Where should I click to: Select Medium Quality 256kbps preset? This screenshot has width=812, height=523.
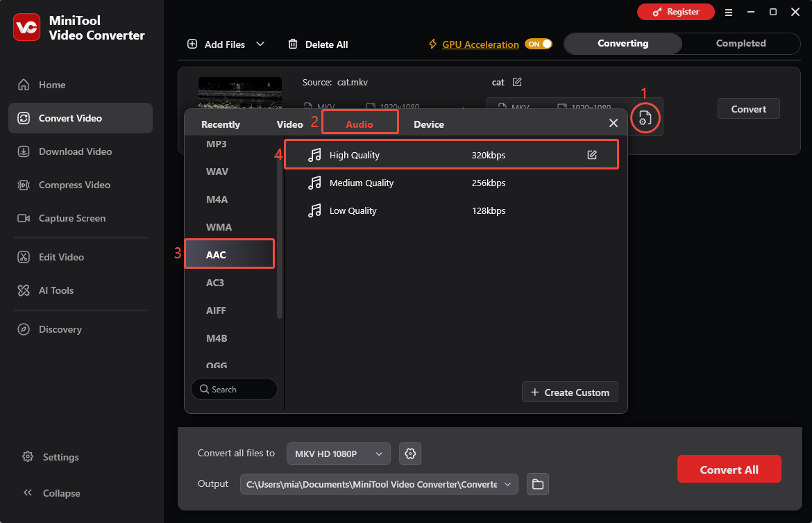451,183
